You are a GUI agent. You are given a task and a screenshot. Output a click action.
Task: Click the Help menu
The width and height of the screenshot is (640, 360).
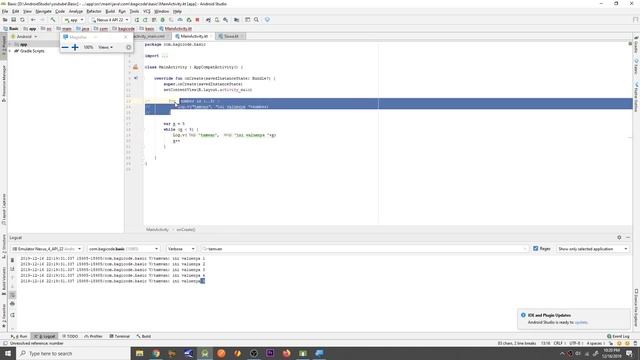coord(177,11)
